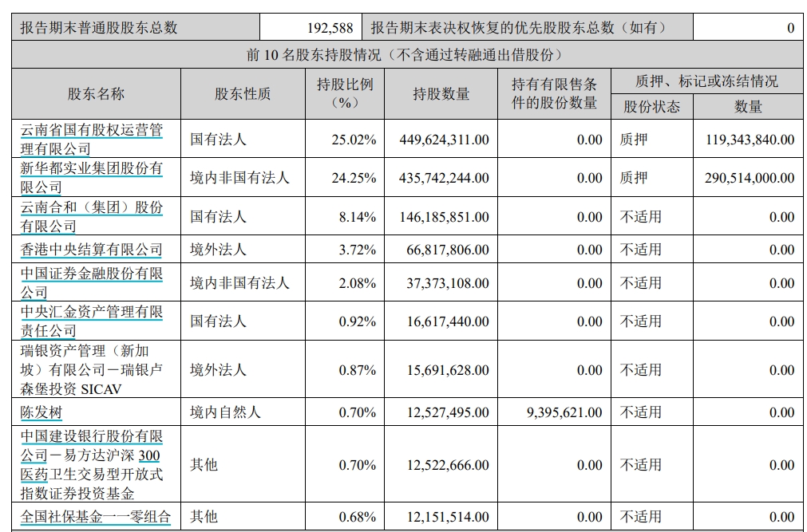Select header 报告期末普通股股东总数
The image size is (807, 532).
(x=99, y=27)
